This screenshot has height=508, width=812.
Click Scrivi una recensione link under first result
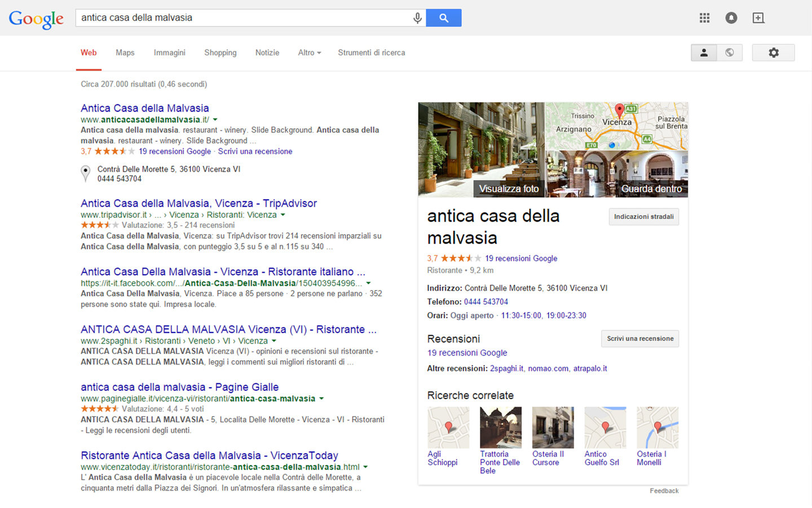tap(255, 151)
